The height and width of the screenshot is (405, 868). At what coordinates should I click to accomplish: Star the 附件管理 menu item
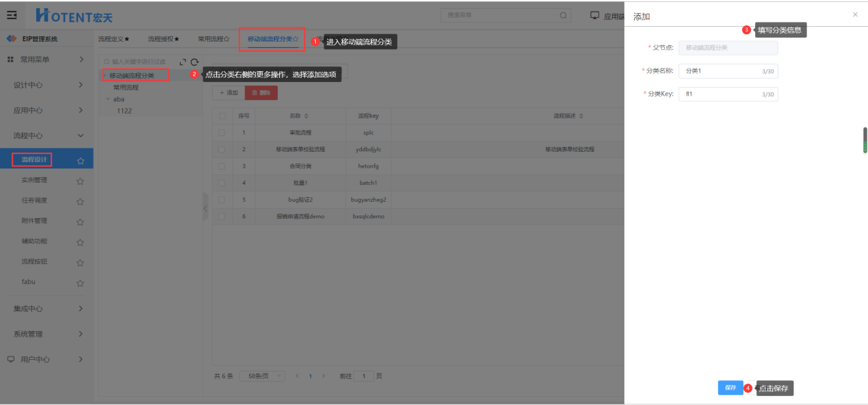click(x=80, y=222)
